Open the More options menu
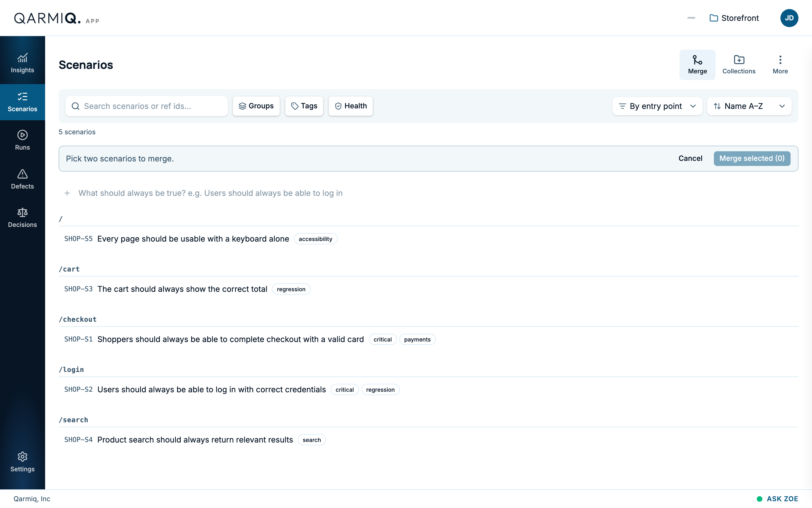The image size is (812, 508). 780,65
